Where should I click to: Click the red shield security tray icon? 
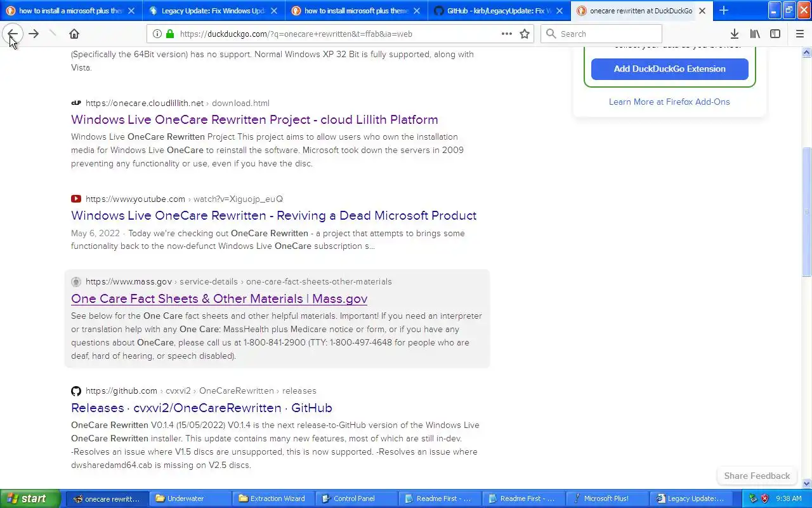(x=764, y=498)
